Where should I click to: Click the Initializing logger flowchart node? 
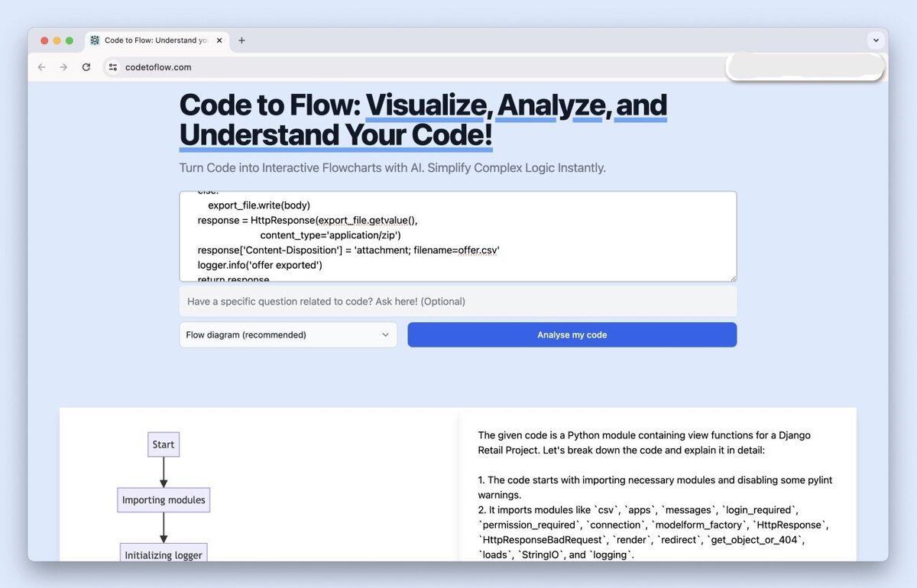click(x=164, y=554)
